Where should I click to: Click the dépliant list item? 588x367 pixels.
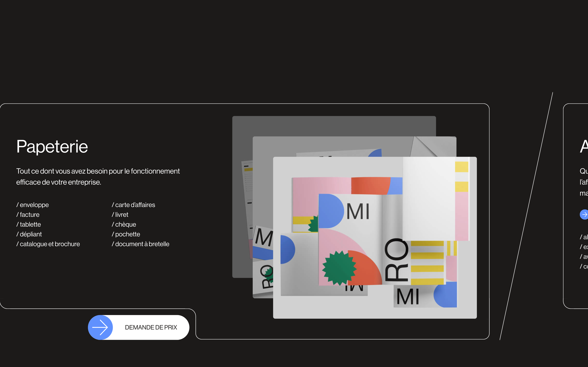tap(29, 234)
